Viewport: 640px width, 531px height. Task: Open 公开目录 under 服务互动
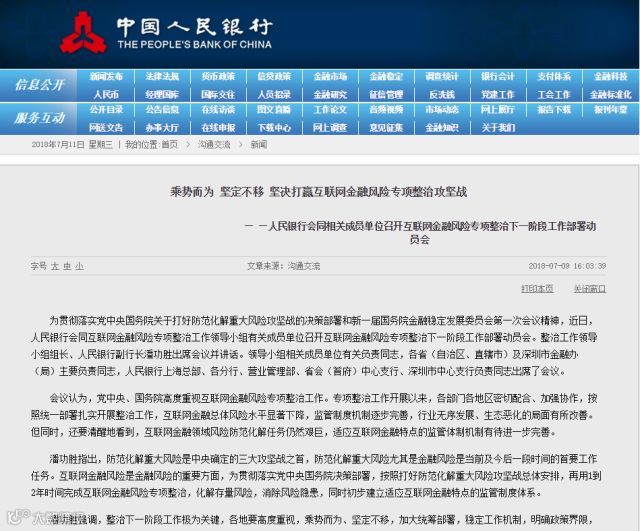[106, 109]
